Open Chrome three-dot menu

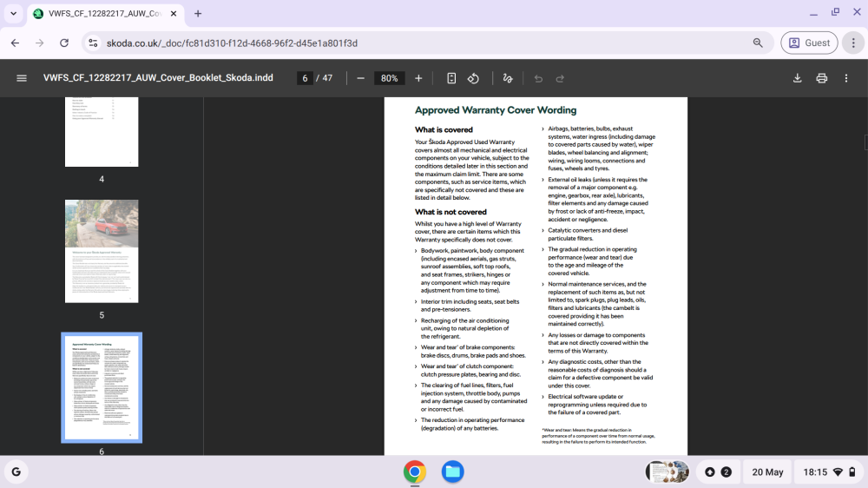pos(853,43)
